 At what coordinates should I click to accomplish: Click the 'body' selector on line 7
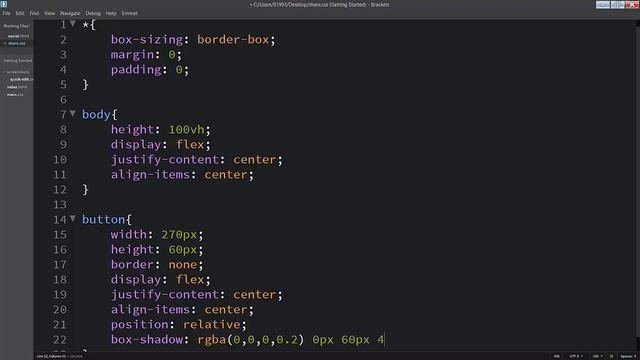96,115
